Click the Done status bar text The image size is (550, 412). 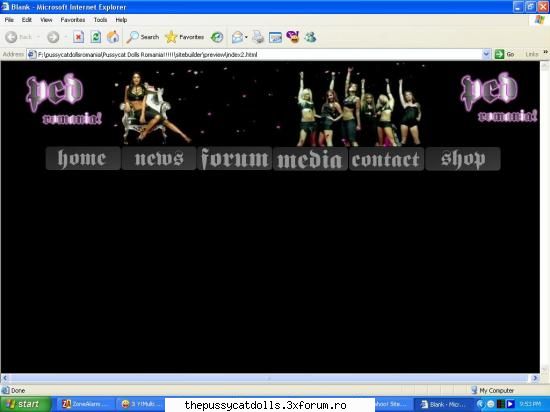tap(18, 390)
